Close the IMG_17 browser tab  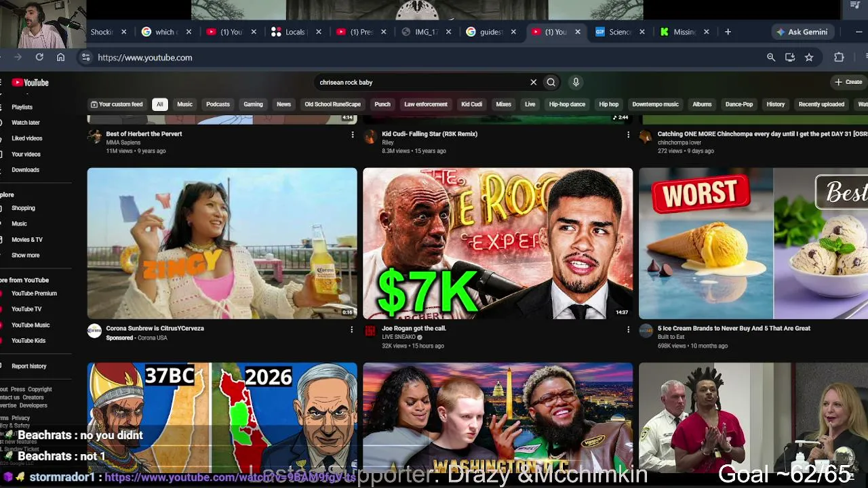(x=448, y=32)
